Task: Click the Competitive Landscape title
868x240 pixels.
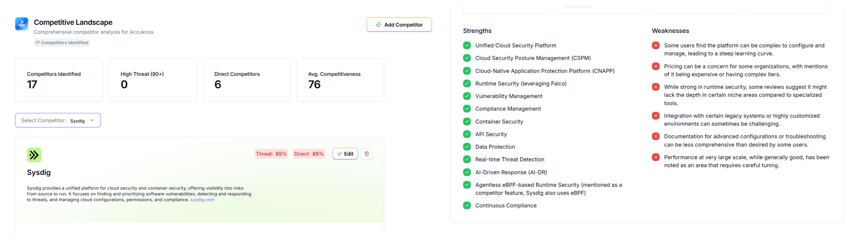Action: coord(73,22)
